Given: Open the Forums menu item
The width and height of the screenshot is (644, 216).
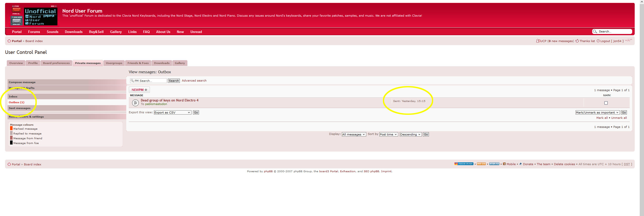Looking at the screenshot, I should [x=34, y=32].
